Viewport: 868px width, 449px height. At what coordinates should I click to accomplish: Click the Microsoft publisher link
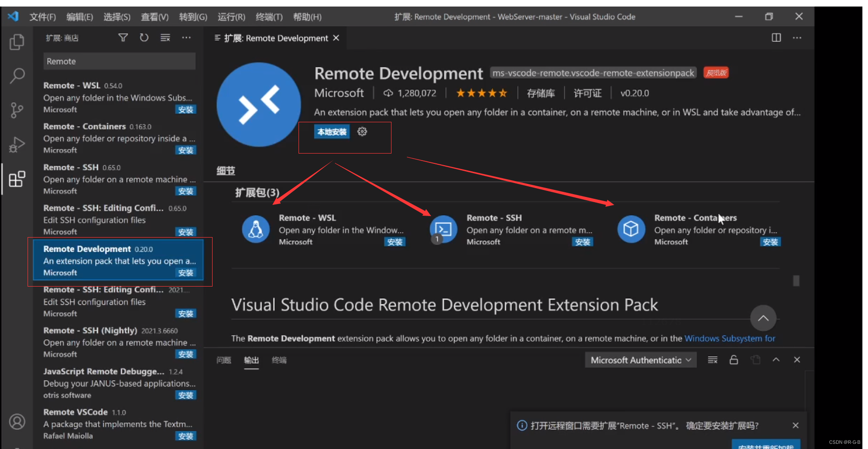[x=339, y=93]
